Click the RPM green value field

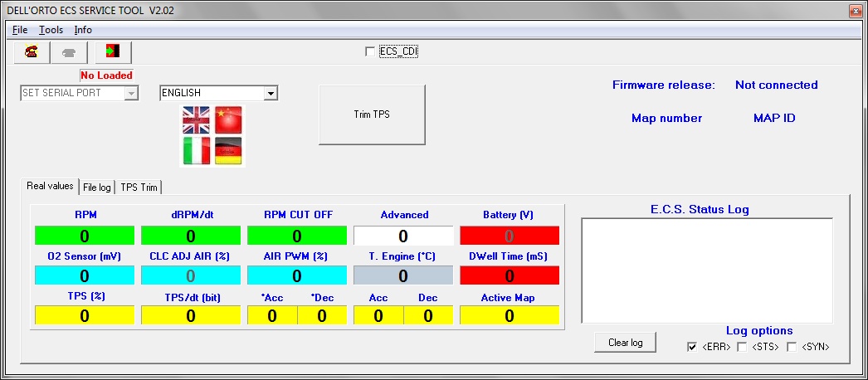84,236
